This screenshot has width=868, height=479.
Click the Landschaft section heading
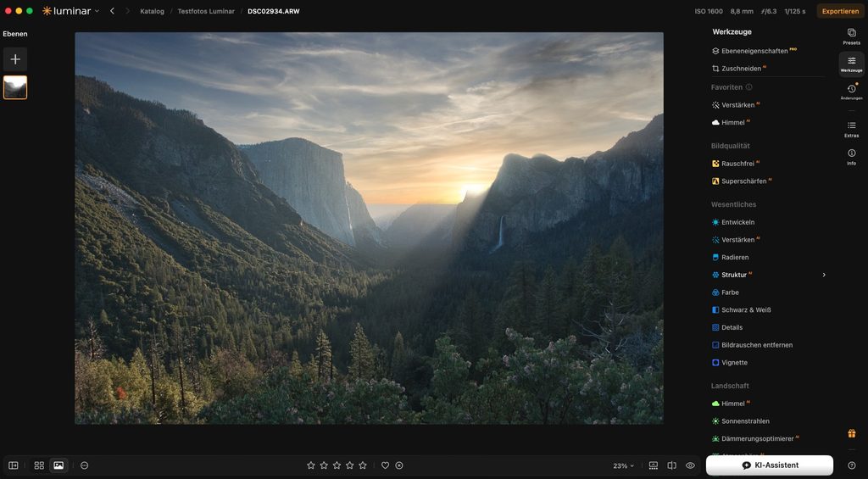[730, 386]
